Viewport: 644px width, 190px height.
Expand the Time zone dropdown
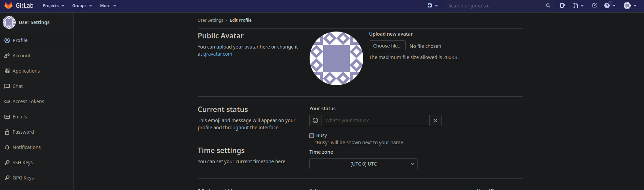[363, 164]
